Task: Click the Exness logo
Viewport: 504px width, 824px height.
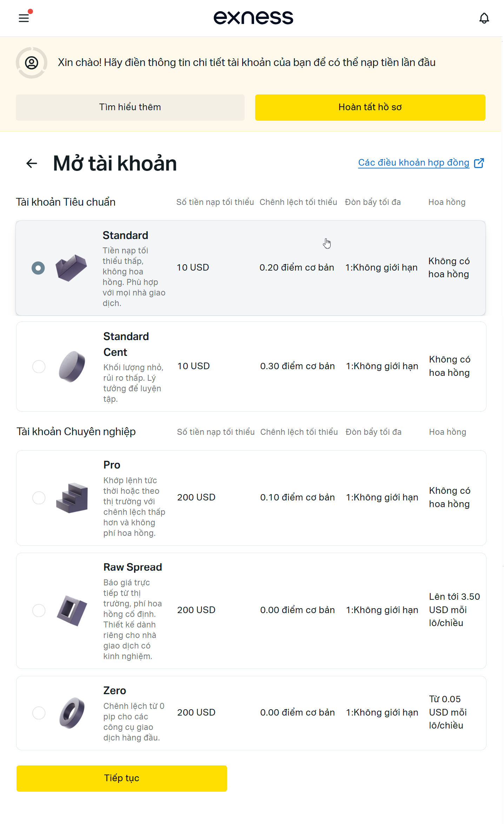Action: click(253, 18)
